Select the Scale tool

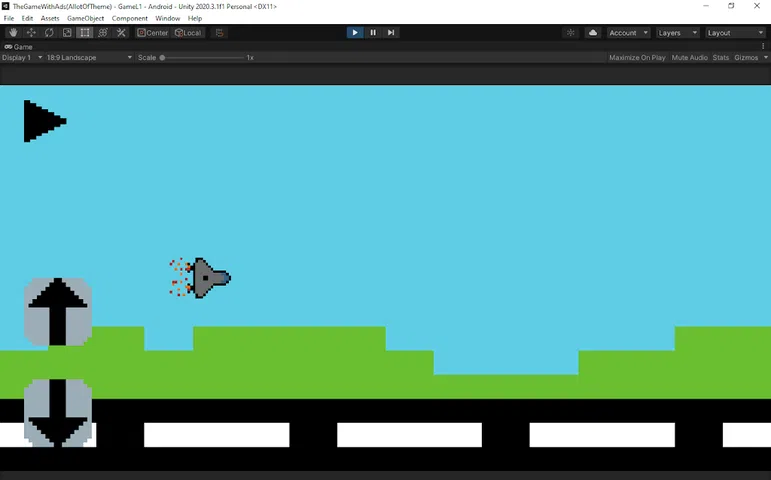[x=67, y=33]
